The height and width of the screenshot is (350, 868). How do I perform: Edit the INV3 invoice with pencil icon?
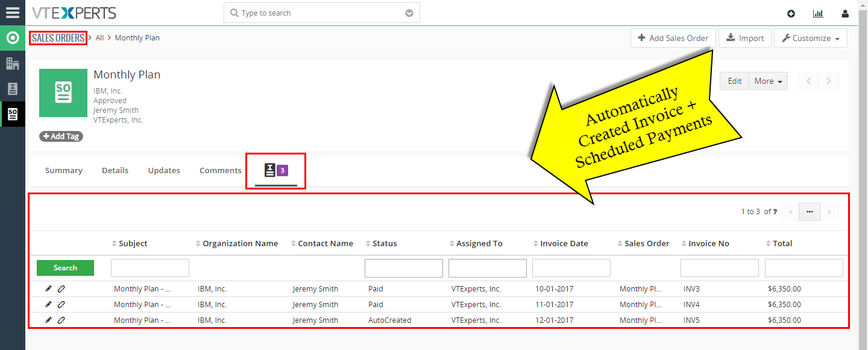[x=49, y=288]
